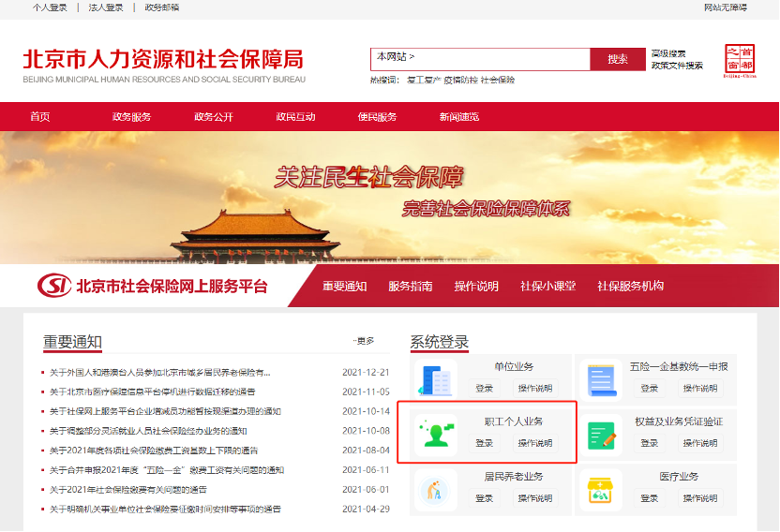
Task: Click 操作说明 under 医疗业务
Action: (700, 498)
